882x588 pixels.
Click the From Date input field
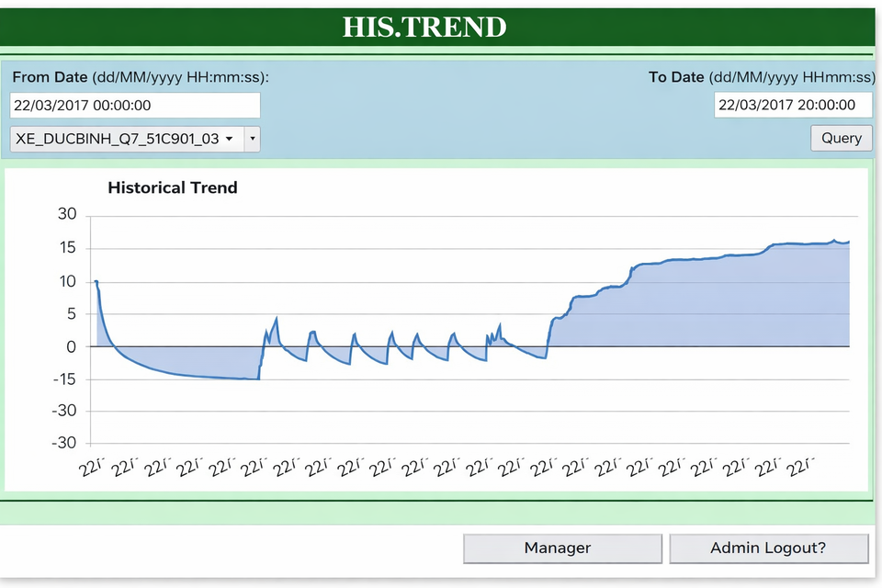(x=135, y=106)
